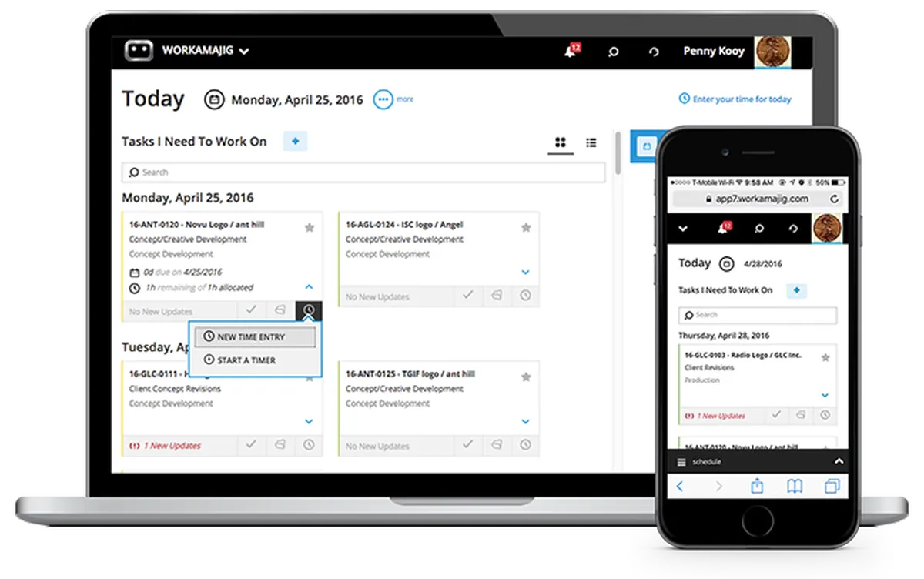Click the laptop tasks Search field
Screen dimensions: 924x579
tap(363, 172)
